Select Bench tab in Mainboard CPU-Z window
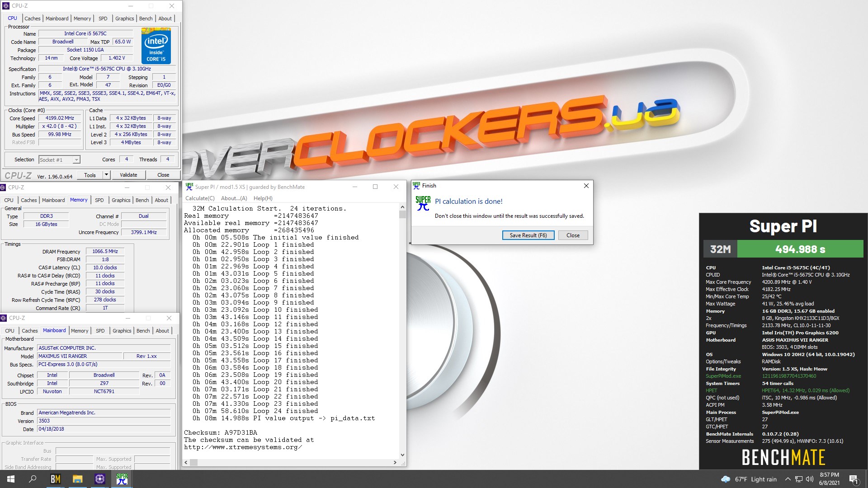The image size is (868, 488). 143,331
